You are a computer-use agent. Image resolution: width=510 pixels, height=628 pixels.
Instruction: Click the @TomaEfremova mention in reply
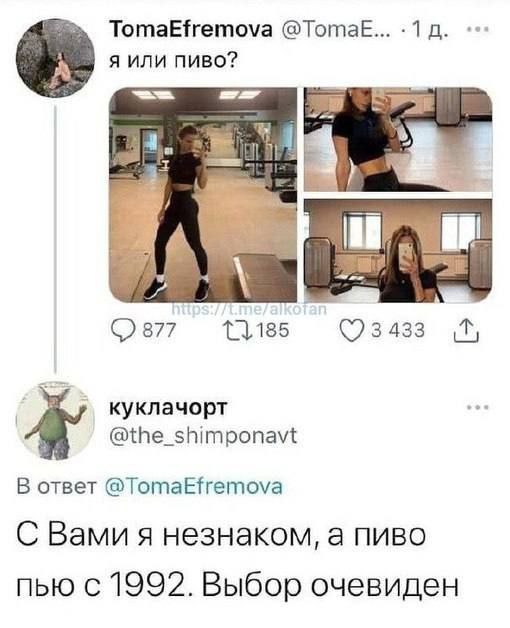pyautogui.click(x=194, y=487)
